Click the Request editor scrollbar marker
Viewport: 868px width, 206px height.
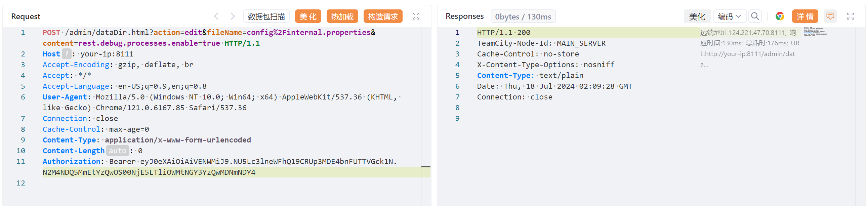coord(425,167)
